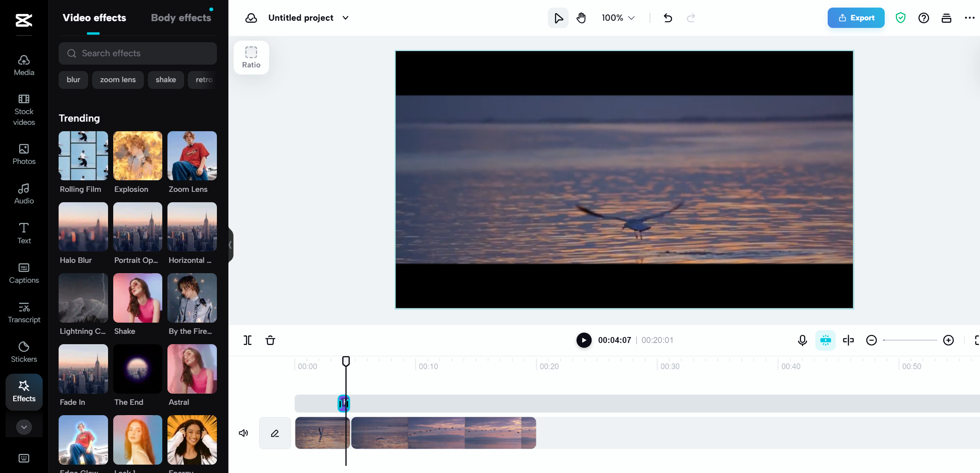Mute the video track in timeline
Screen dimensions: 980x473
click(x=243, y=433)
